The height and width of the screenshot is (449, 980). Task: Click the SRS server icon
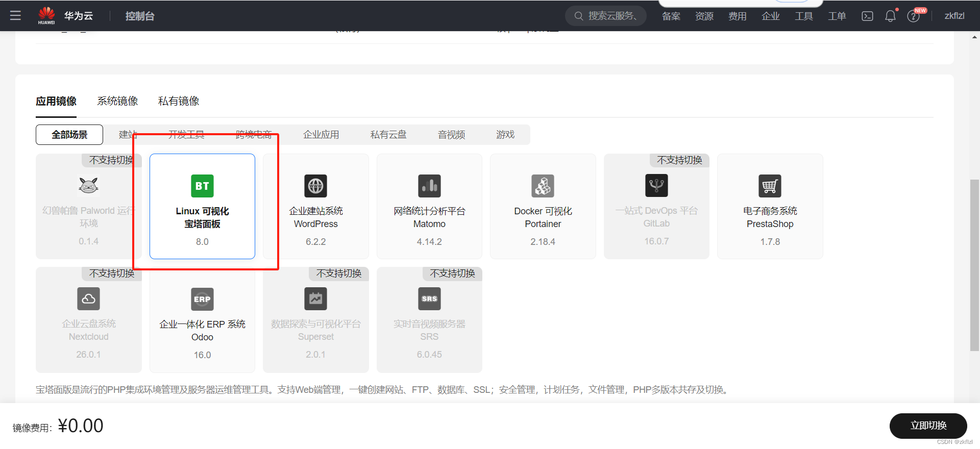coord(429,298)
